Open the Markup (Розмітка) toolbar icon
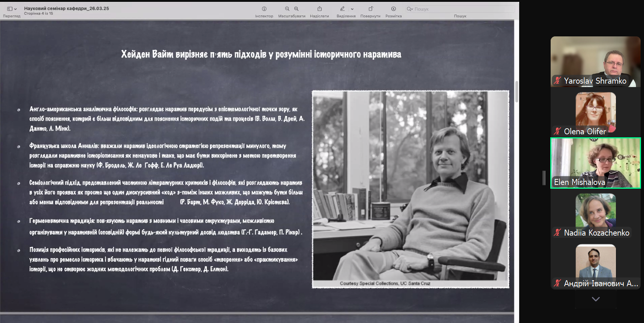Screen dimensions: 644x323 click(393, 9)
